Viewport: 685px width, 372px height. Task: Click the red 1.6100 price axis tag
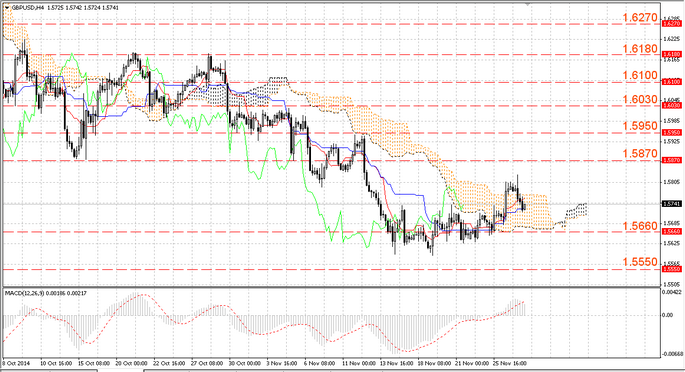coord(672,82)
